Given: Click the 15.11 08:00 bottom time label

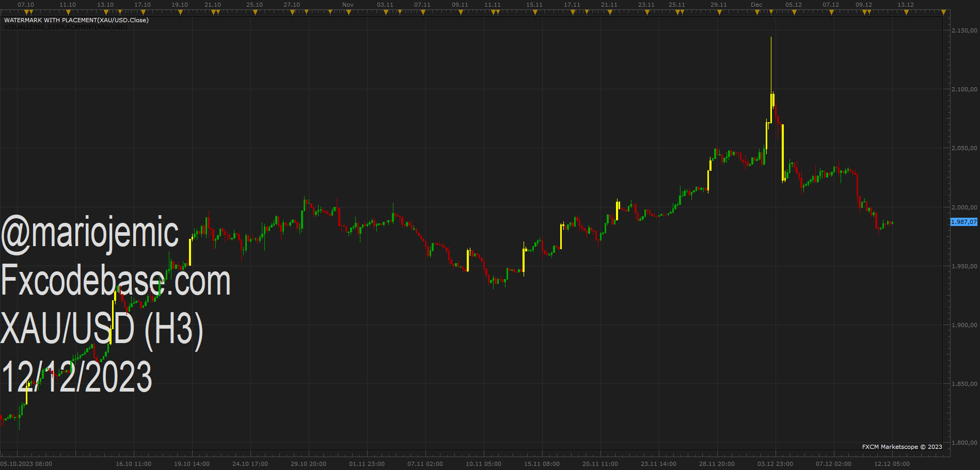Looking at the screenshot, I should click(x=542, y=464).
